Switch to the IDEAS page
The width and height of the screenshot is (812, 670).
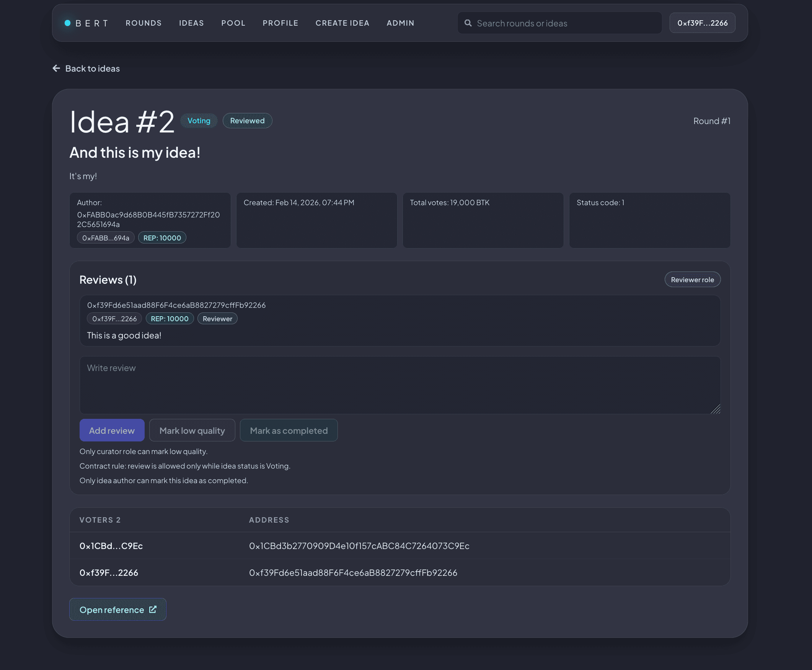click(x=191, y=23)
